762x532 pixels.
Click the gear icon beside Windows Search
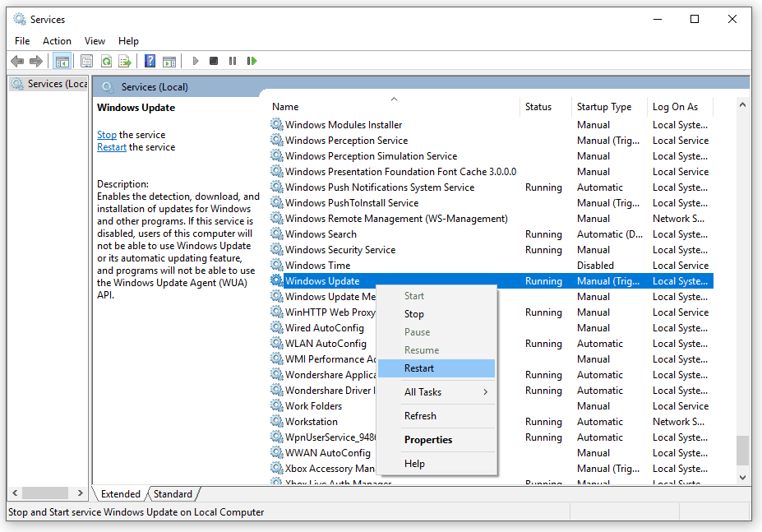point(277,234)
